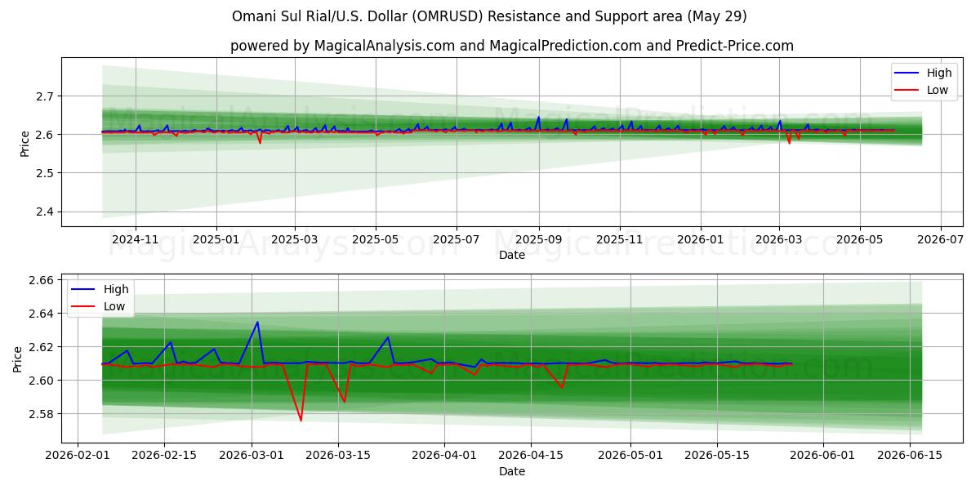This screenshot has height=490, width=980.
Task: Click the 2026-01 tick label
Action: coord(700,239)
